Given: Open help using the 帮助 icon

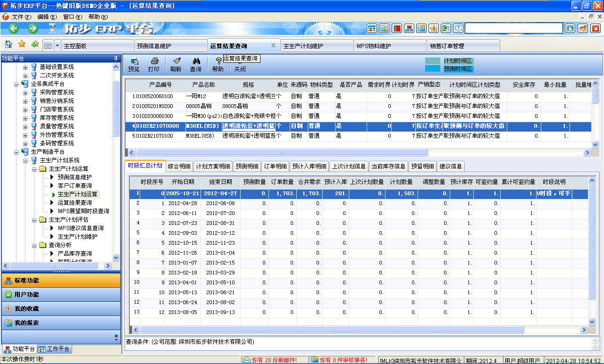Looking at the screenshot, I should [218, 64].
